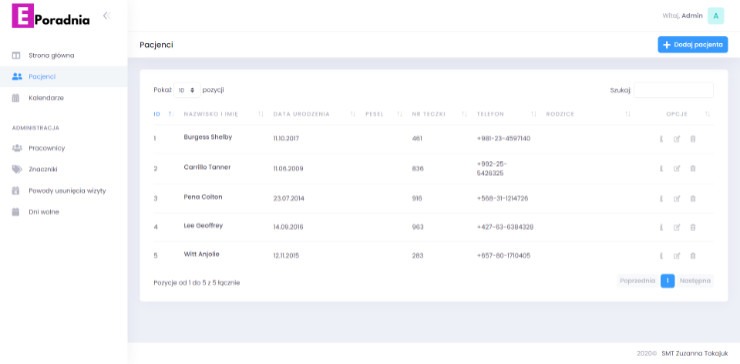Sort by Data urodzenia column
The image size is (740, 364).
pos(314,114)
